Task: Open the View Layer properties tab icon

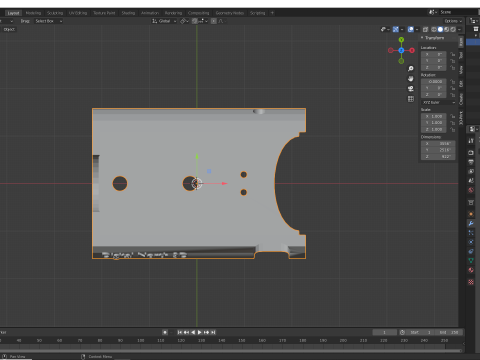Action: [471, 171]
